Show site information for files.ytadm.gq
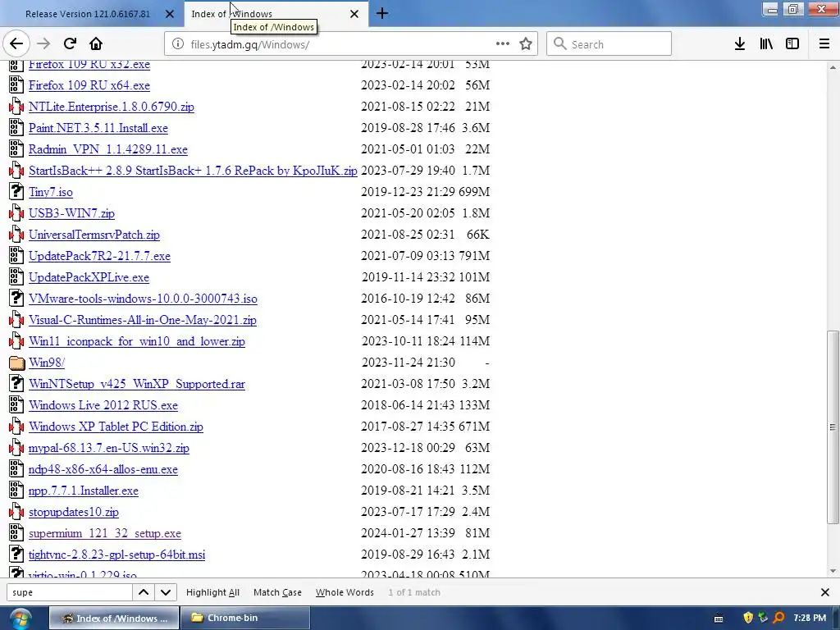 (178, 44)
